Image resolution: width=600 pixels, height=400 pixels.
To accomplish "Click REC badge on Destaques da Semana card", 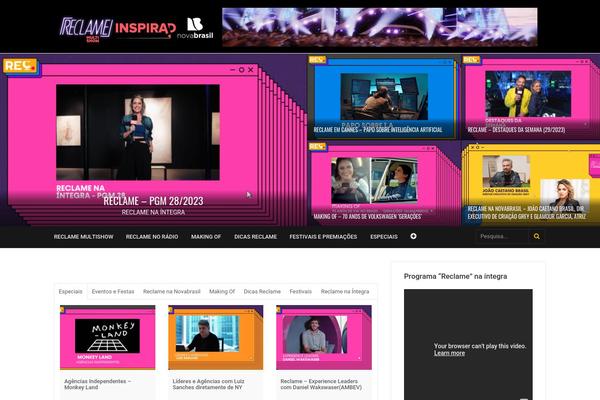I will [471, 60].
